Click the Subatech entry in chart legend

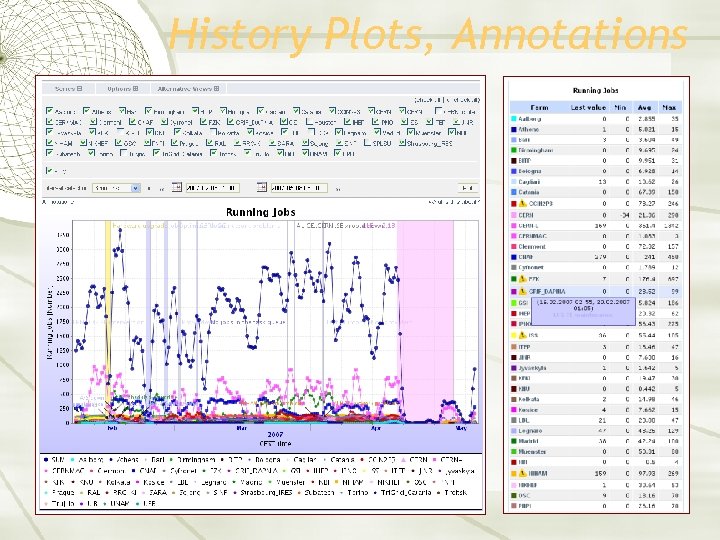316,492
